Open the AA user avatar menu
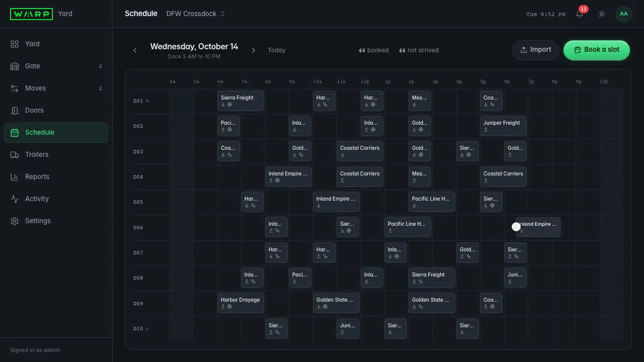Screen dimensions: 644x362 tap(624, 14)
